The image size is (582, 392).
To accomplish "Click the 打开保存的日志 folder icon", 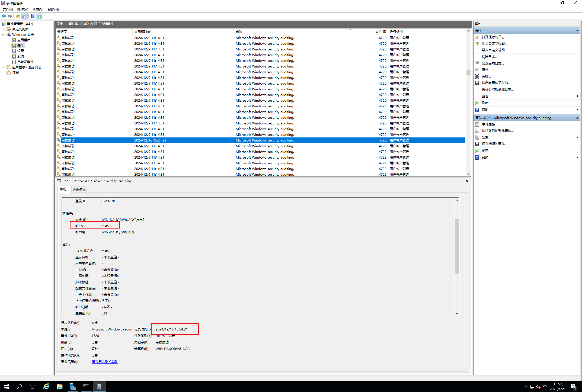I will click(x=477, y=37).
